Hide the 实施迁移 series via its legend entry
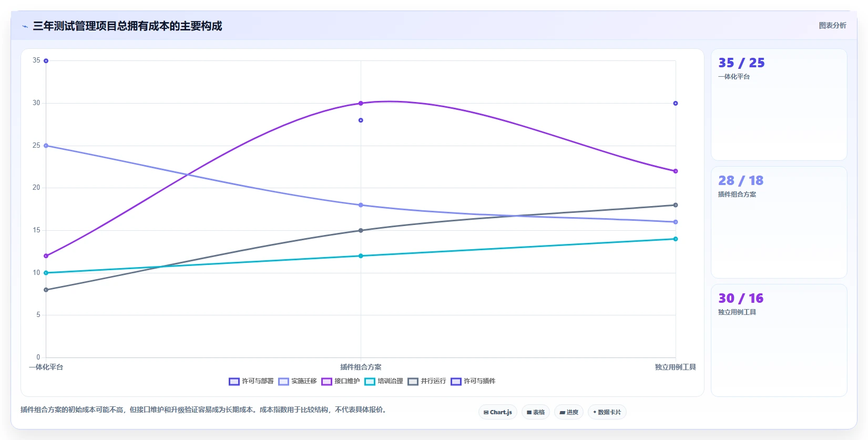 [298, 381]
